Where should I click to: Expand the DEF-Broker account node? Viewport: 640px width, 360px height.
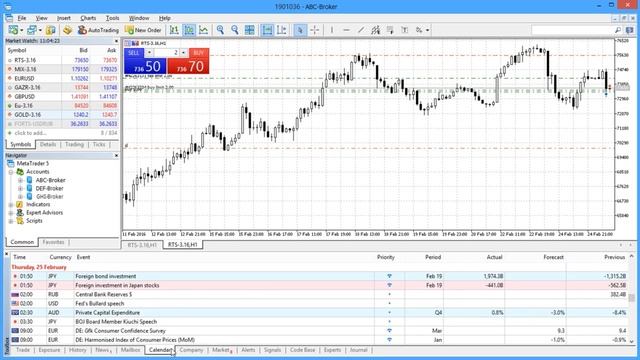(20, 188)
